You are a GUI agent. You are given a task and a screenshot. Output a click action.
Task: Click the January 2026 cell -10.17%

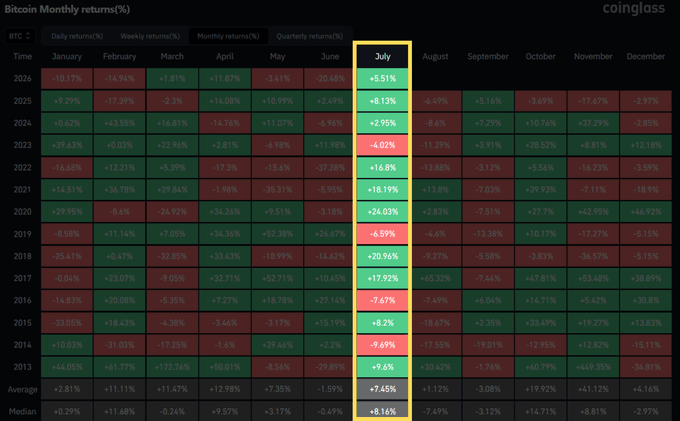[67, 78]
